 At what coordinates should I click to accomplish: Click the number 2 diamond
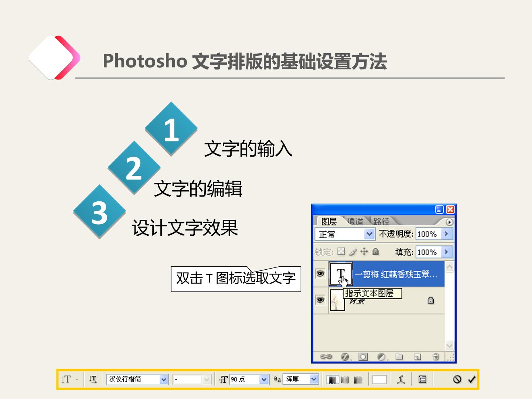[x=134, y=168]
